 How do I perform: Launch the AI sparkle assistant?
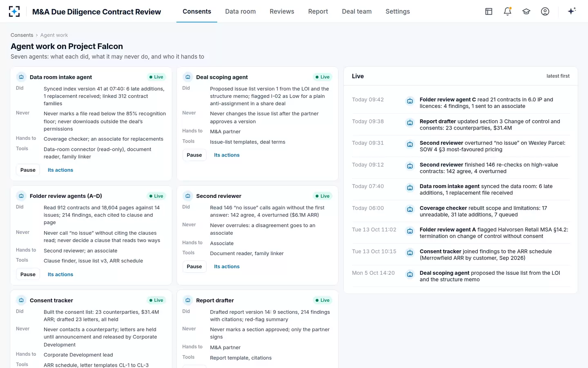click(x=572, y=11)
